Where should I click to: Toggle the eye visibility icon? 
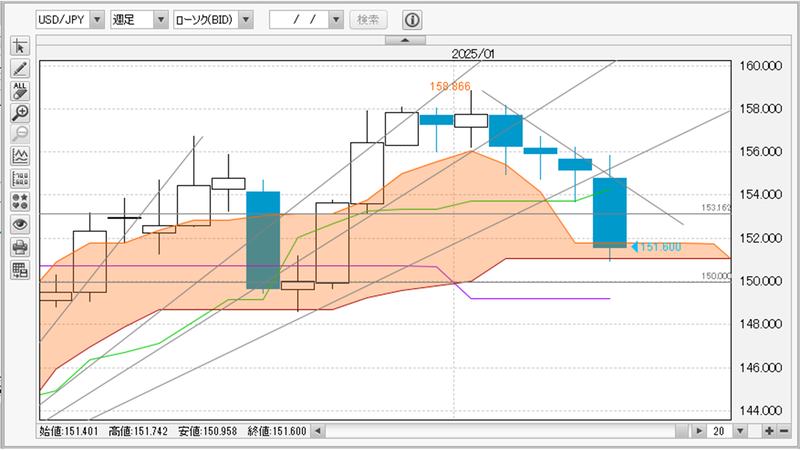(20, 224)
